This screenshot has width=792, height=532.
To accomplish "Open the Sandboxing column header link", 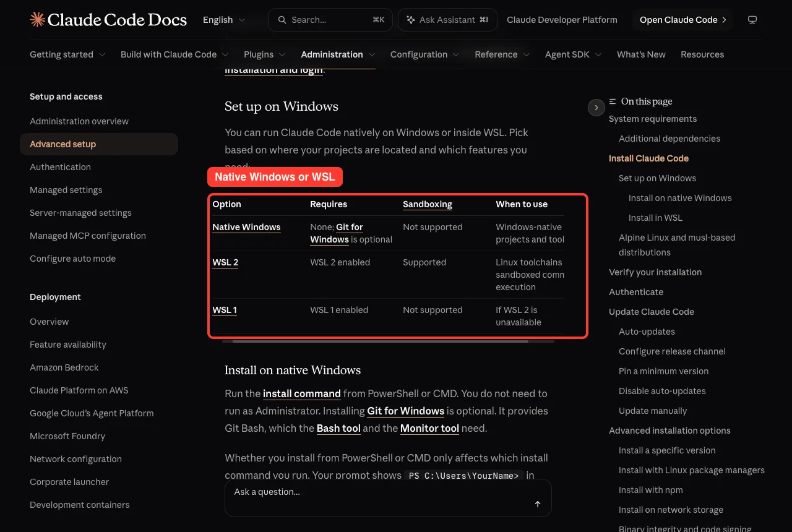I will [x=428, y=204].
